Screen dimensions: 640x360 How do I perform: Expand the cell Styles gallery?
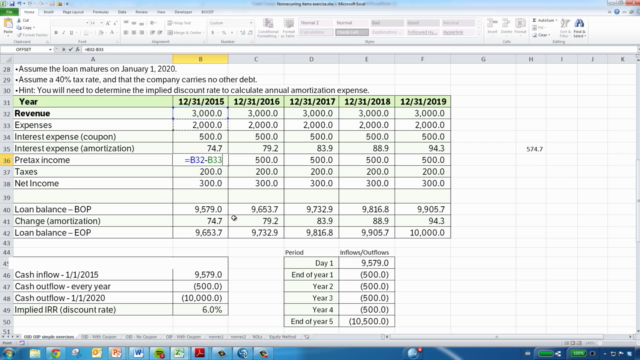pos(479,34)
